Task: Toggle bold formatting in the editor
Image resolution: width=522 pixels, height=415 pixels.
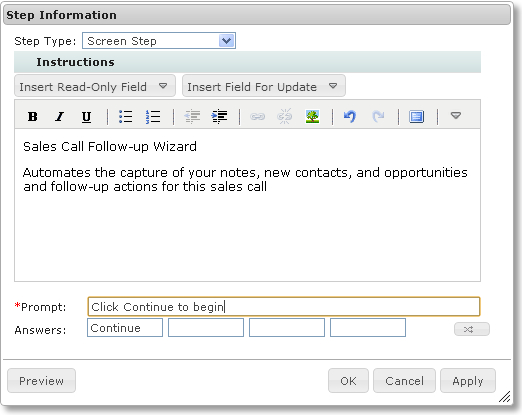Action: 32,117
